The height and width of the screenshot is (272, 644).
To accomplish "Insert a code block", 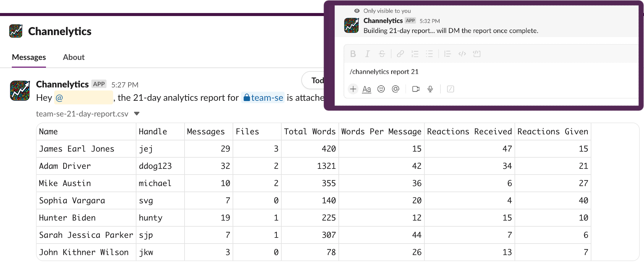I will [x=477, y=54].
